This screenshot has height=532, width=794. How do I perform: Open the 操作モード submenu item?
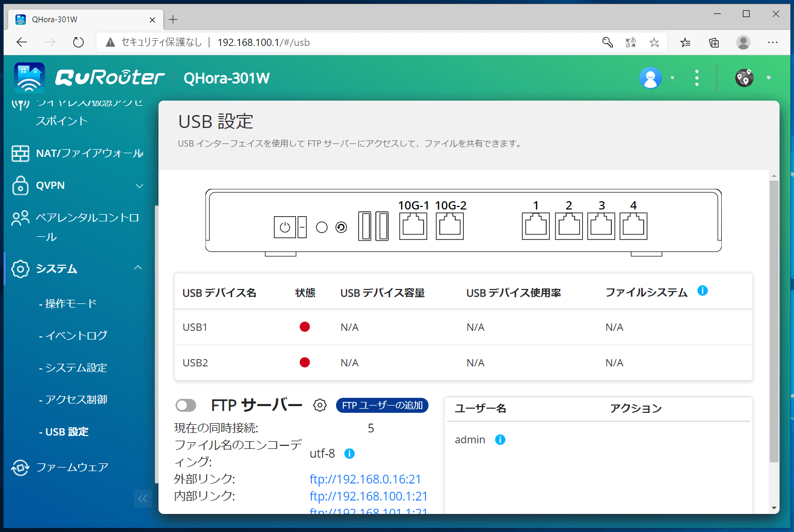(x=68, y=303)
